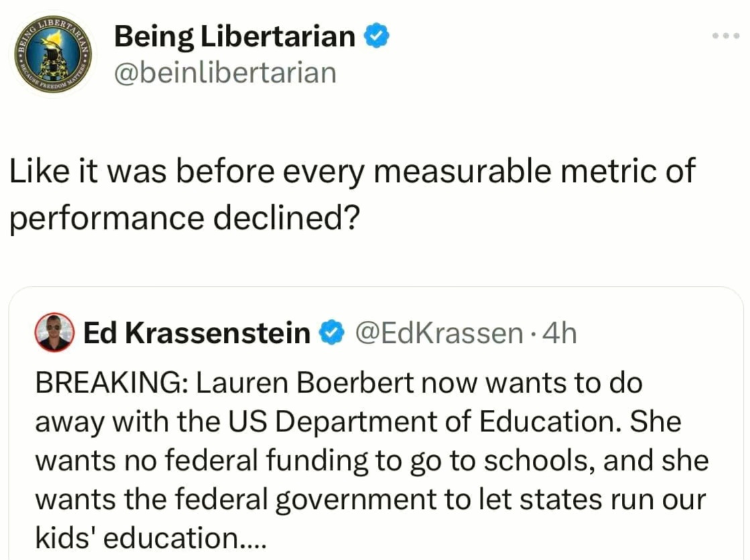Click the middle dot before the 4h timestamp
The height and width of the screenshot is (560, 750).
(x=534, y=334)
